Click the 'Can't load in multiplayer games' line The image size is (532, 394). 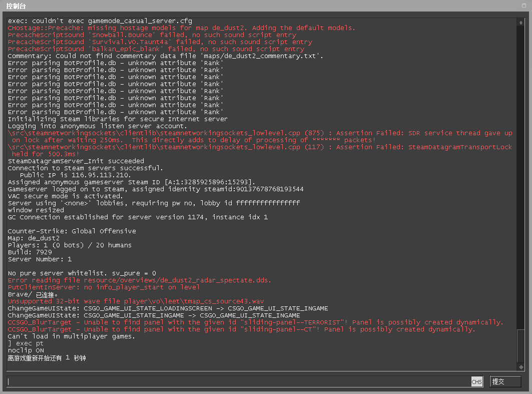click(x=72, y=336)
